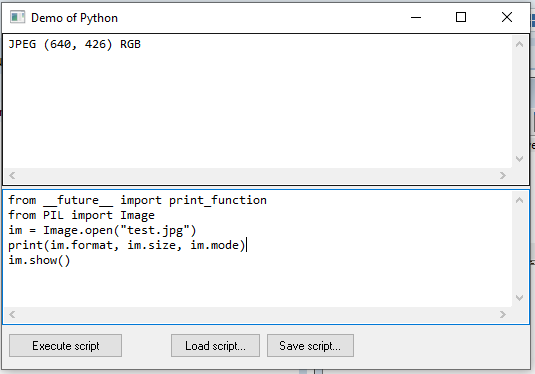Maximize the Demo of Python window
This screenshot has width=535, height=374.
click(x=461, y=17)
